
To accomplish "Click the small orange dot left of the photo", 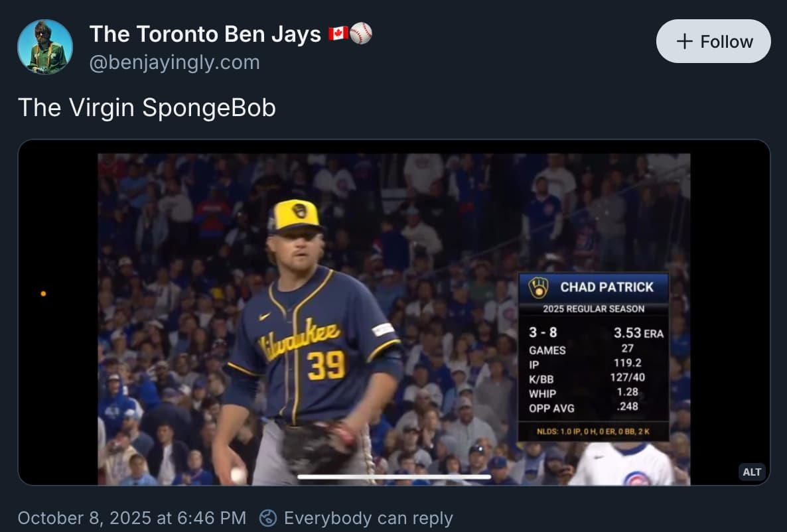I will coord(43,293).
